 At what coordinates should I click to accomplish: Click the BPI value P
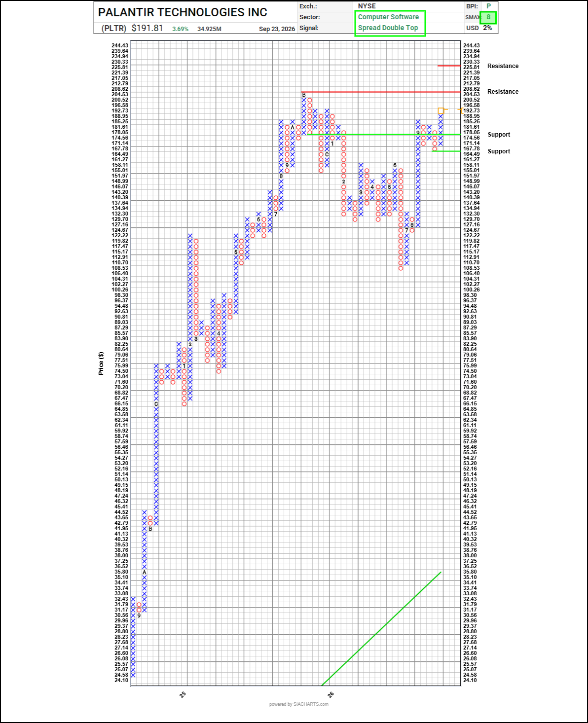pos(489,6)
